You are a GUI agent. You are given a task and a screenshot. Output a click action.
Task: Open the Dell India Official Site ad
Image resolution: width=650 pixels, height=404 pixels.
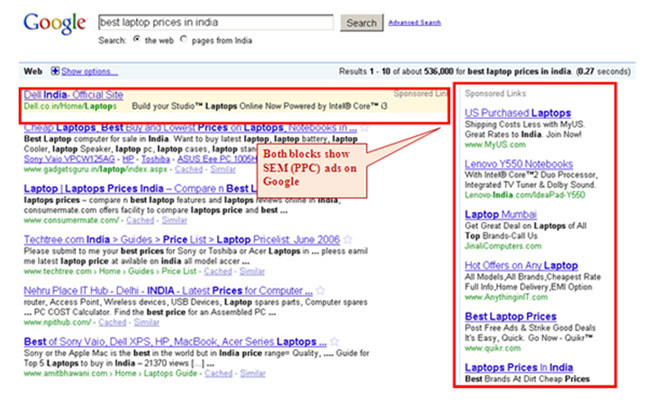pos(73,94)
